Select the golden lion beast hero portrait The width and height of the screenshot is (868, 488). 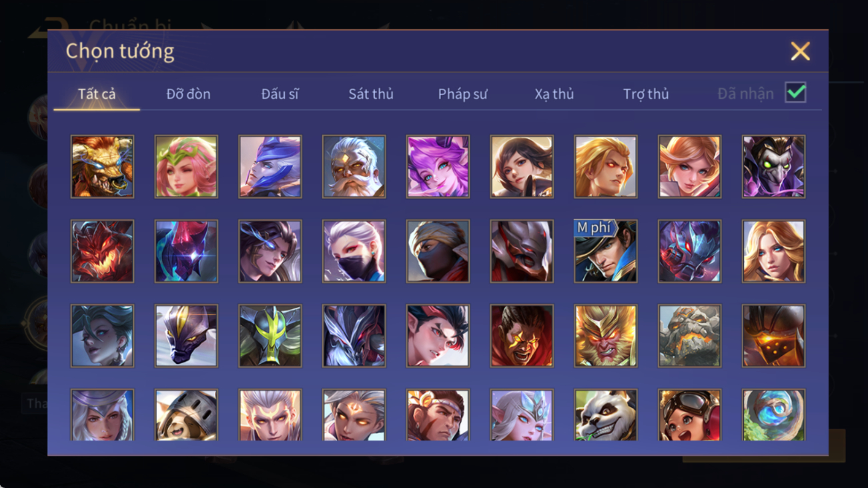coord(102,167)
